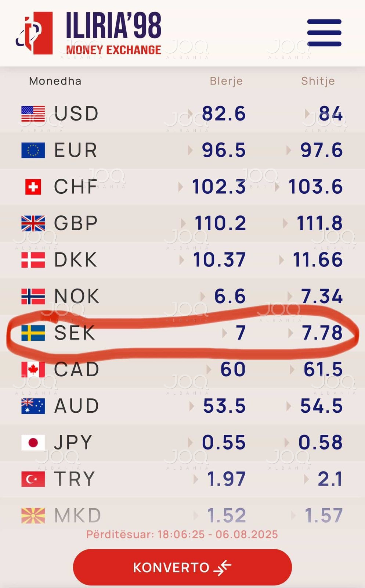Click the arrow beside EUR sell rate 97.6
365x588 pixels.
click(289, 150)
